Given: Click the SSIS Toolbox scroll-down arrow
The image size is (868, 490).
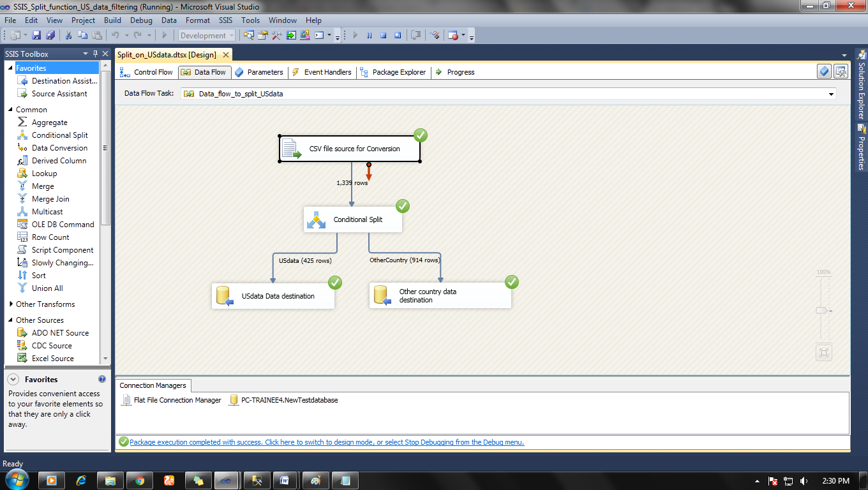Looking at the screenshot, I should (x=105, y=359).
